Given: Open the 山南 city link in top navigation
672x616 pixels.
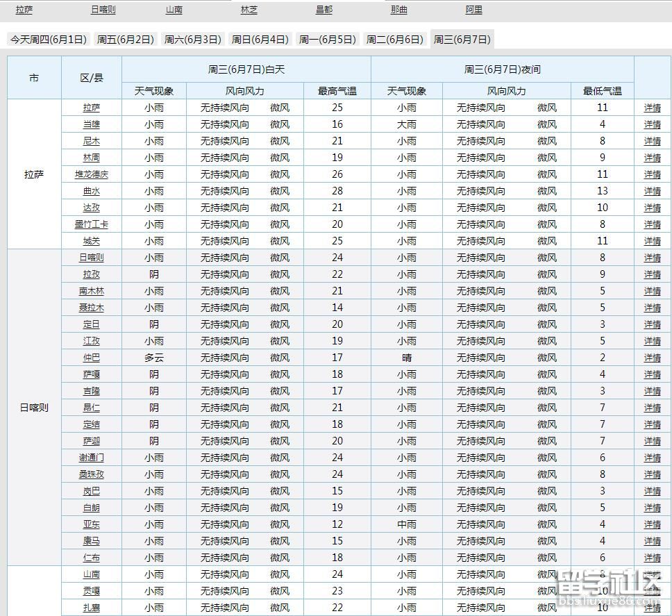Looking at the screenshot, I should click(x=174, y=10).
